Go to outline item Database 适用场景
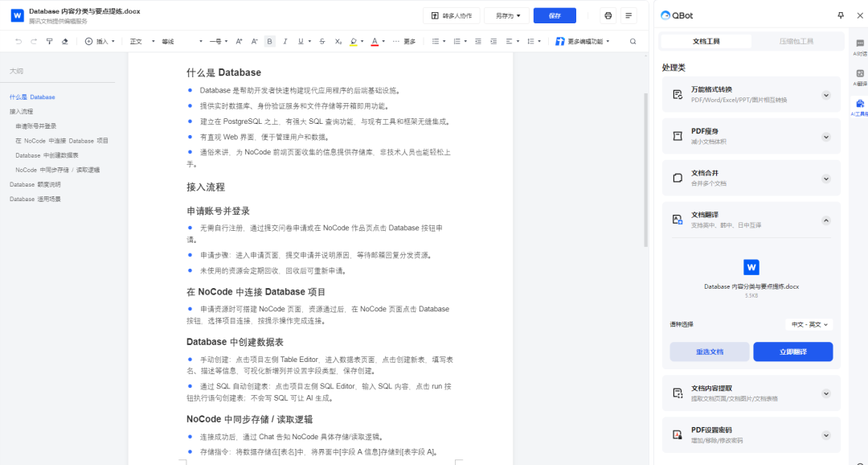The height and width of the screenshot is (465, 868). [x=35, y=199]
